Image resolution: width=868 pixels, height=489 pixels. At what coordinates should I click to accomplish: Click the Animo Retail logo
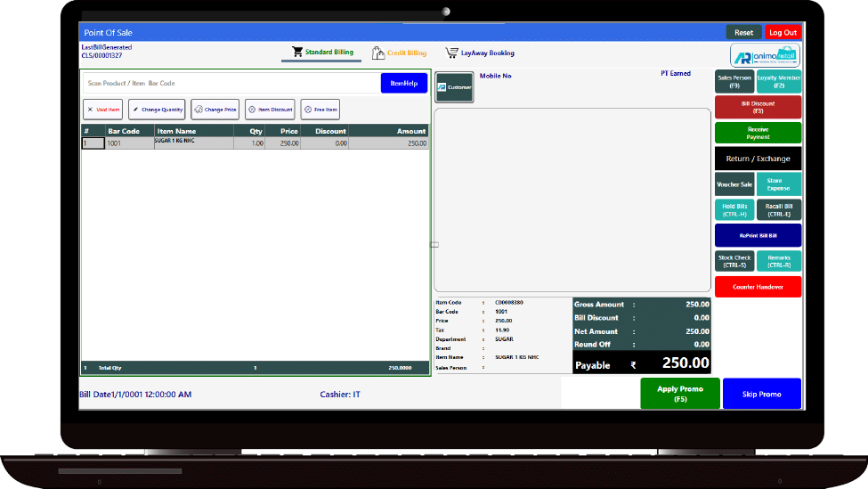(x=765, y=56)
